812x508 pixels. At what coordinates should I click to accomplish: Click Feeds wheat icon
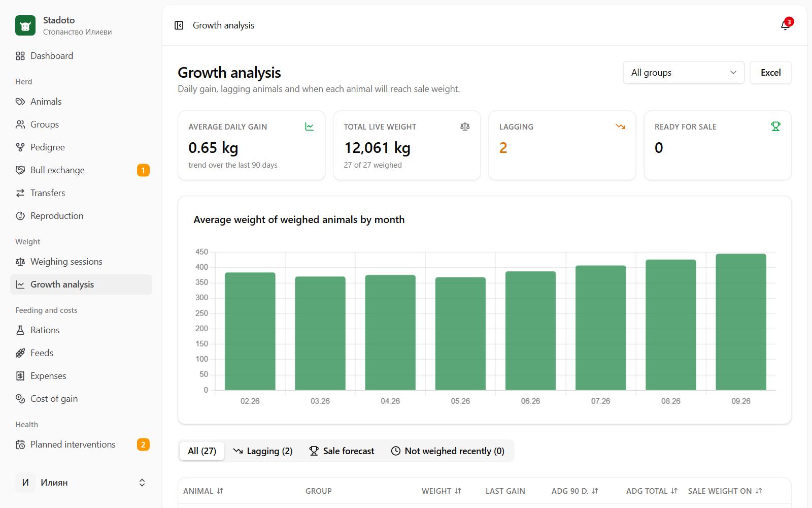tap(20, 353)
